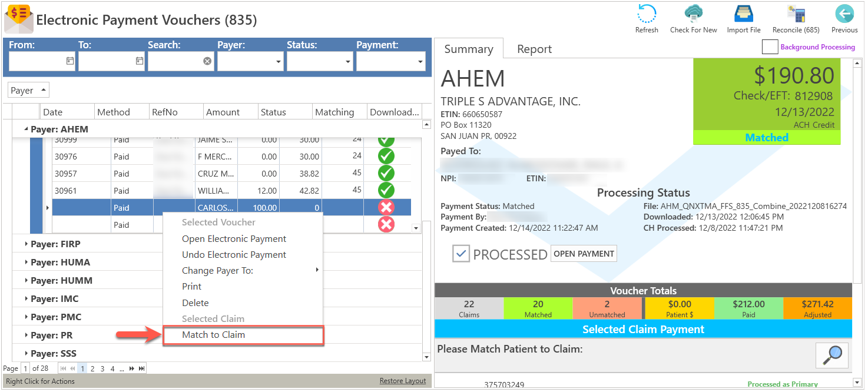Click green check icon in row 30999

coord(386,140)
